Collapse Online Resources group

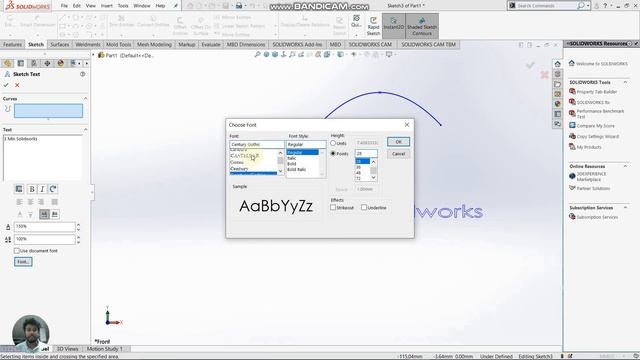click(625, 166)
